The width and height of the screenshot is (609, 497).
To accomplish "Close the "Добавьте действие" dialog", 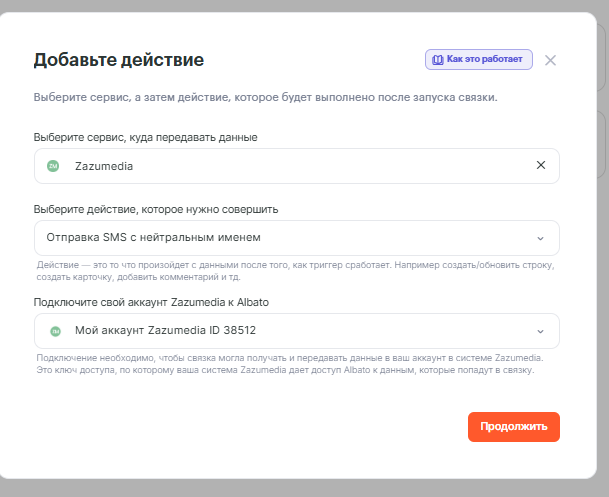I will [550, 60].
